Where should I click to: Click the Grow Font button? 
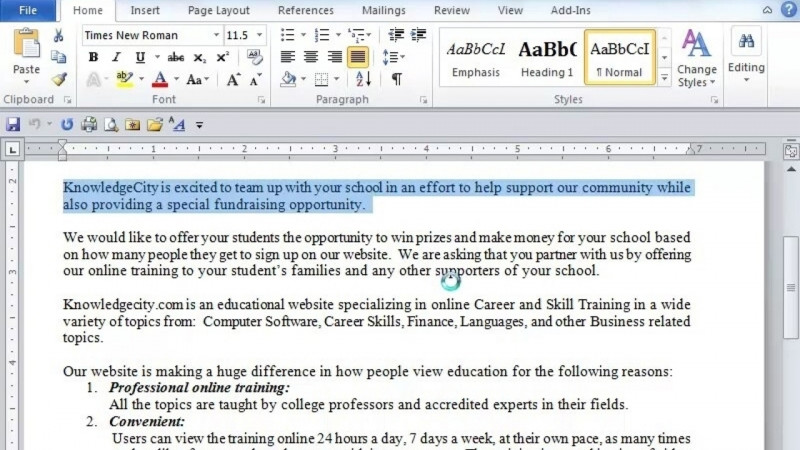tap(233, 80)
